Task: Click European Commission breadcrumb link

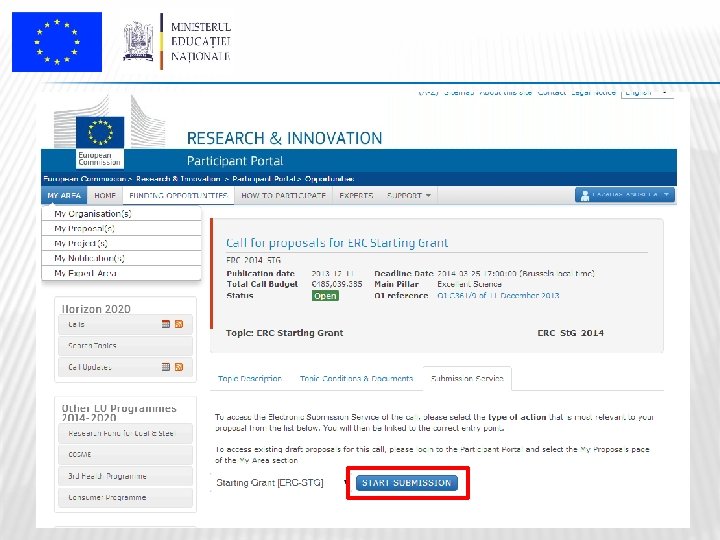Action: coord(84,179)
